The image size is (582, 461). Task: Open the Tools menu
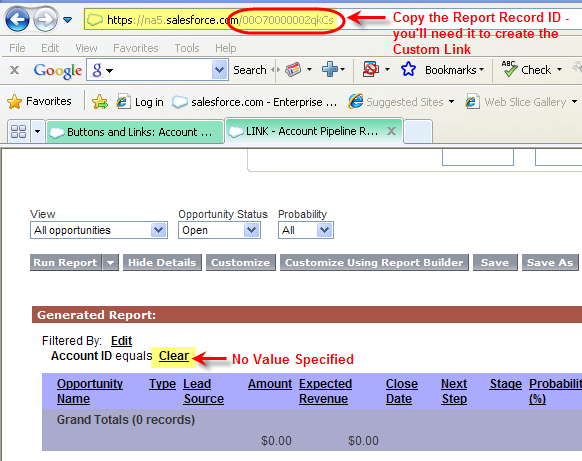pyautogui.click(x=187, y=48)
